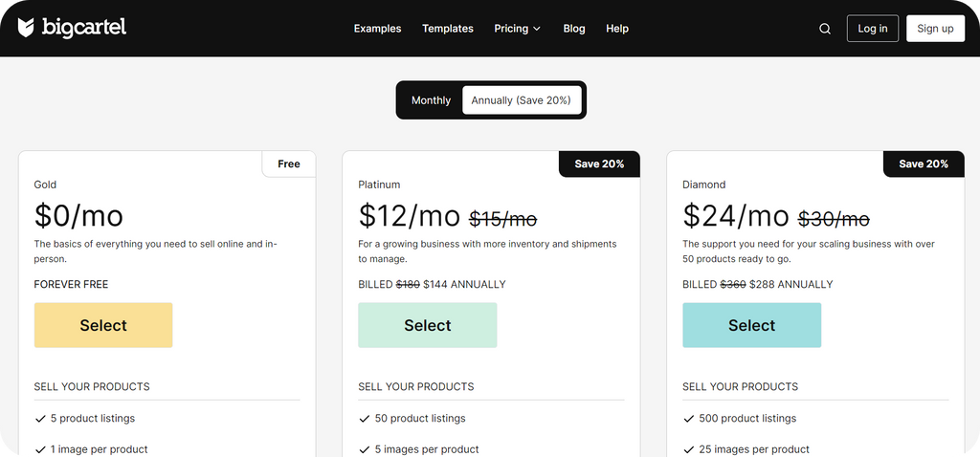
Task: Click Gold's SELL YOUR PRODUCTS heading
Action: click(x=92, y=387)
